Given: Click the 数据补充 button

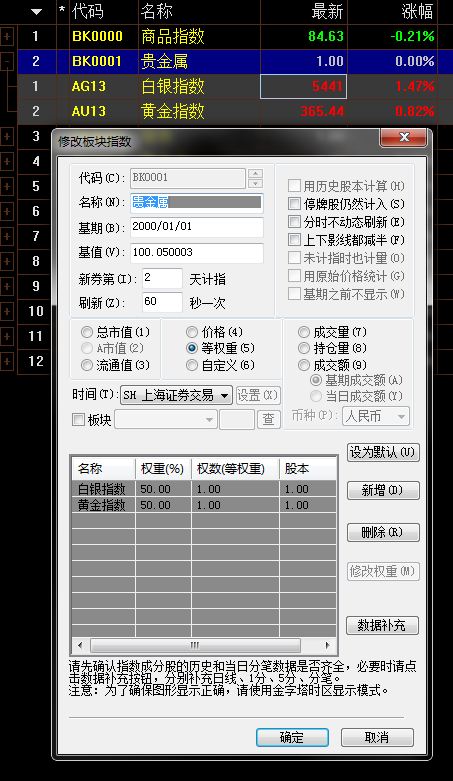Looking at the screenshot, I should point(382,625).
